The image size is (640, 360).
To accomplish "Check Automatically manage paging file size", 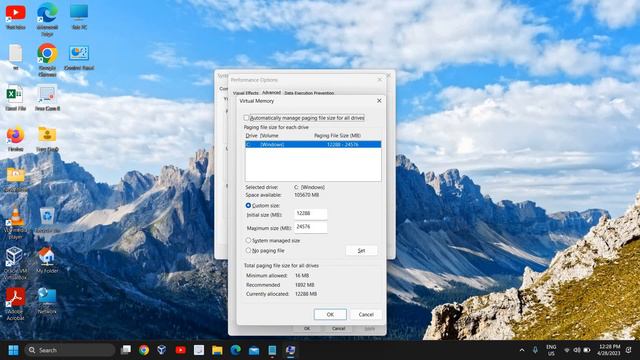I will (246, 118).
